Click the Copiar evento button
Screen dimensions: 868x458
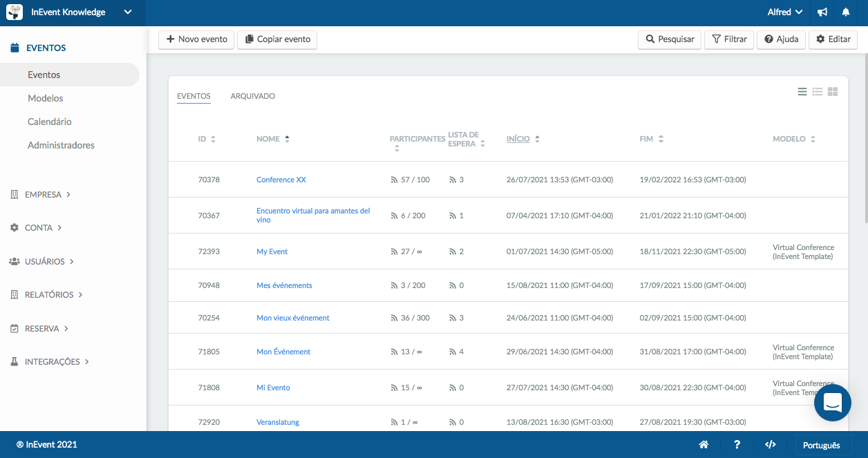click(x=277, y=39)
